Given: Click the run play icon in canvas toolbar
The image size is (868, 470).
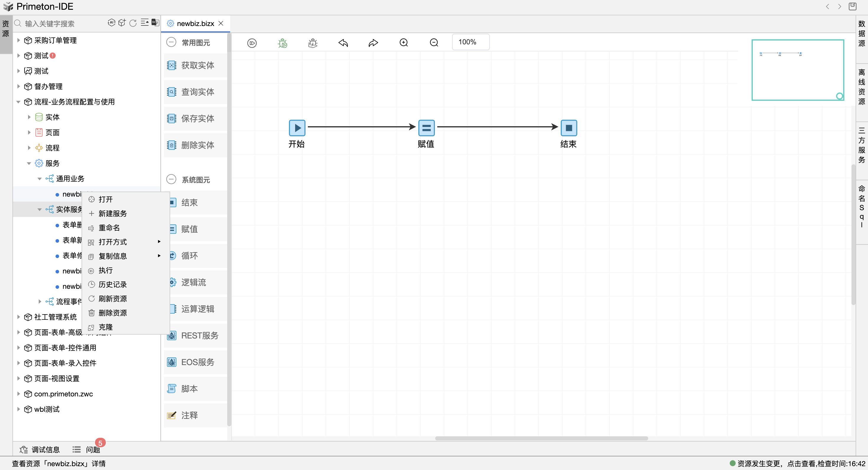Looking at the screenshot, I should tap(252, 43).
